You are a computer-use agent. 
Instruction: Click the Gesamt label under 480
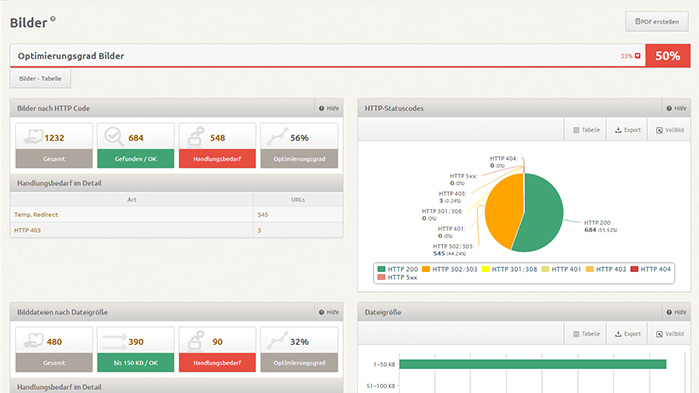pos(54,363)
